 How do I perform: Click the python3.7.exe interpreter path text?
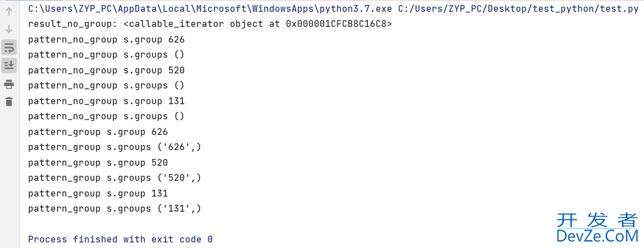pos(210,9)
